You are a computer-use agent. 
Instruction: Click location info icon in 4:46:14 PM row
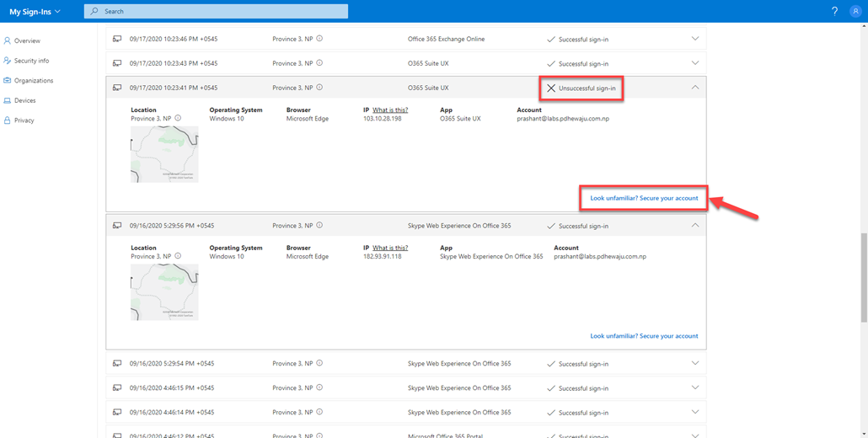coord(319,412)
